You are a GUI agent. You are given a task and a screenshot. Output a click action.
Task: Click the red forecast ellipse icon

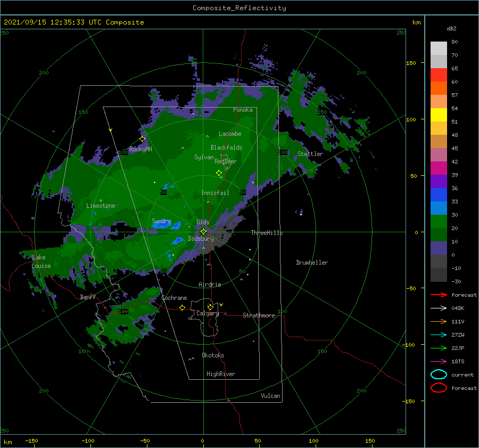pyautogui.click(x=439, y=388)
